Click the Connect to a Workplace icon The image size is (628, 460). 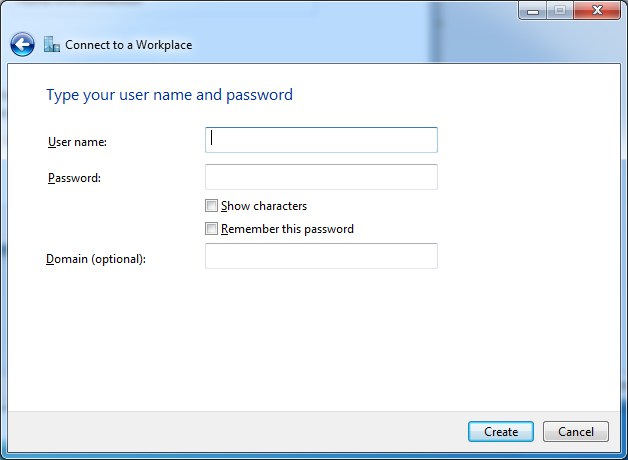[x=52, y=45]
